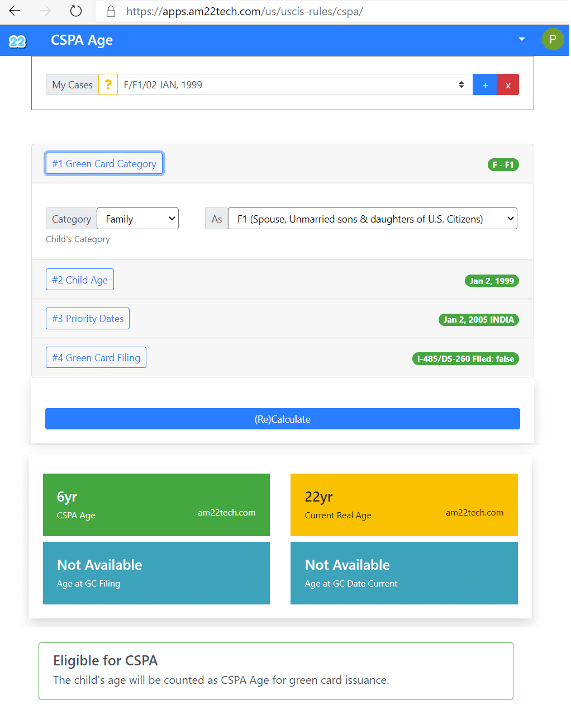The image size is (571, 728).
Task: Reload the page with the refresh icon
Action: (x=76, y=11)
